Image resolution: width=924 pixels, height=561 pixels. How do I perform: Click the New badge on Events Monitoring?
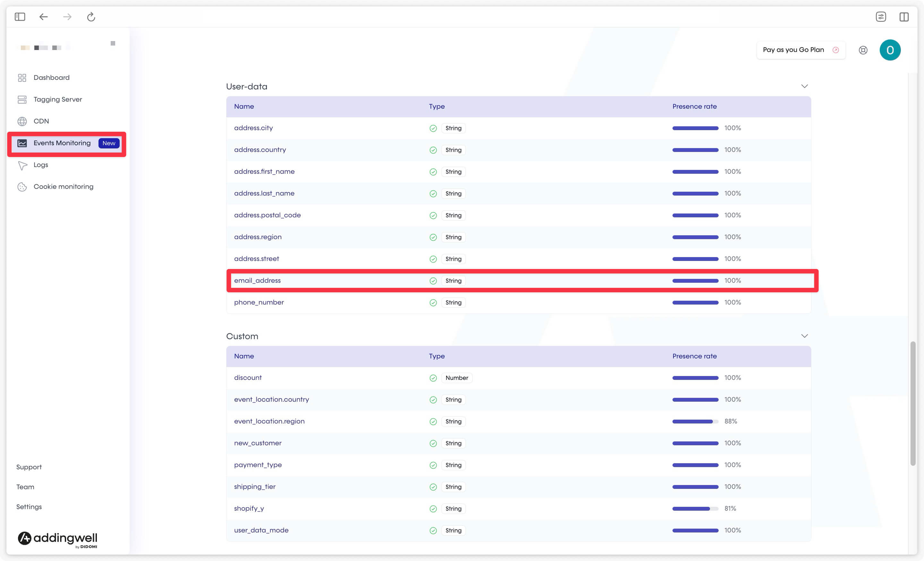(x=109, y=143)
